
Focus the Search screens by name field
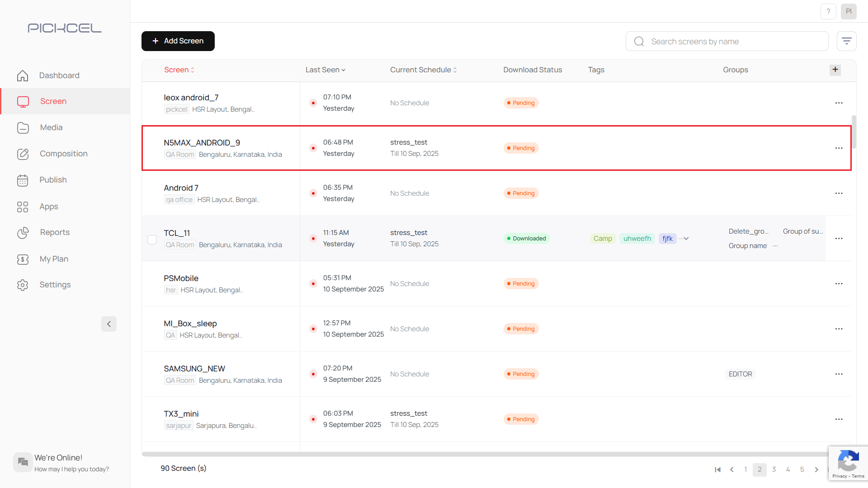click(x=732, y=42)
